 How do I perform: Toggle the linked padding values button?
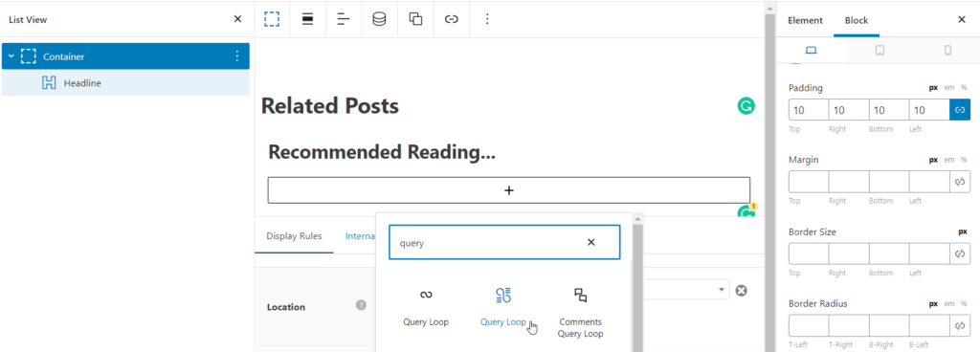coord(960,110)
